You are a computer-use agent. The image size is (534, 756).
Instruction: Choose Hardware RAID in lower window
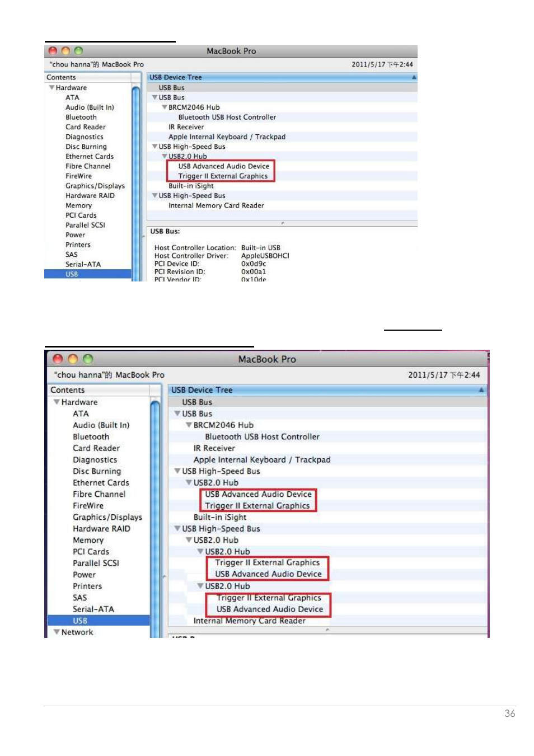101,529
